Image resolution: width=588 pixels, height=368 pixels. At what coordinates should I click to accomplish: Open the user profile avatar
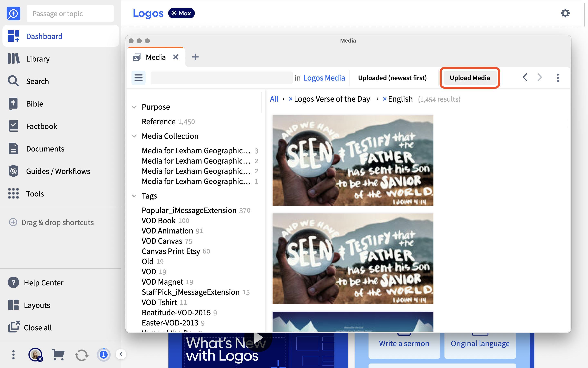tap(36, 355)
